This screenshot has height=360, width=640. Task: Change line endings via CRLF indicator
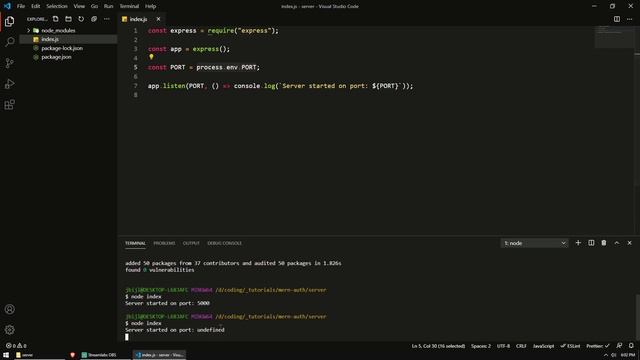[x=521, y=346]
